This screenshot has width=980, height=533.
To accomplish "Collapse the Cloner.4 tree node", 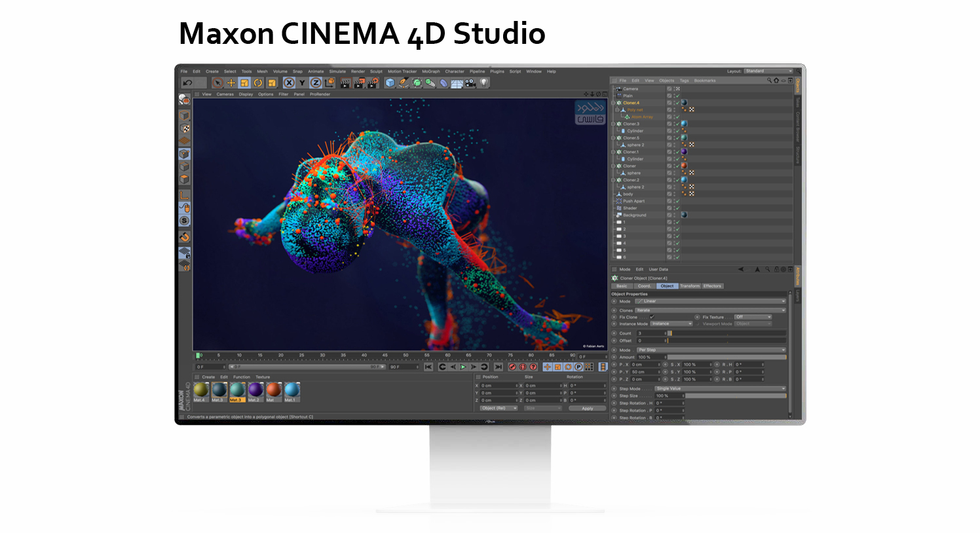I will click(614, 103).
